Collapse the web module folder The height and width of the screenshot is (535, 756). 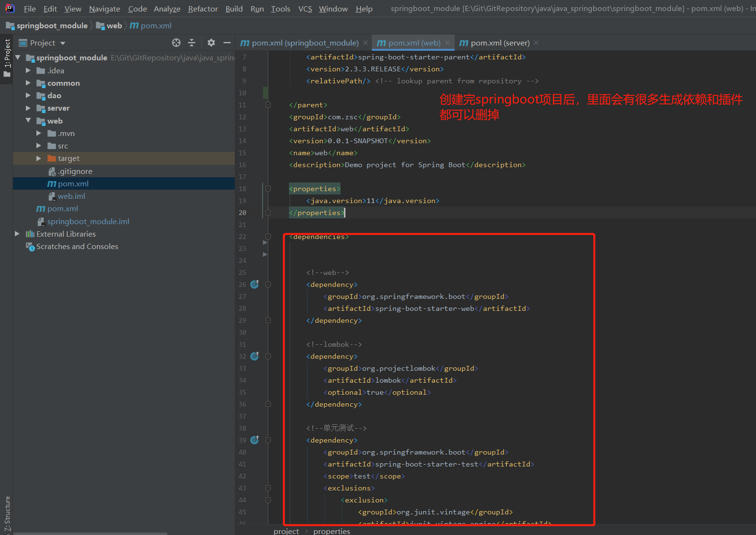pos(28,121)
